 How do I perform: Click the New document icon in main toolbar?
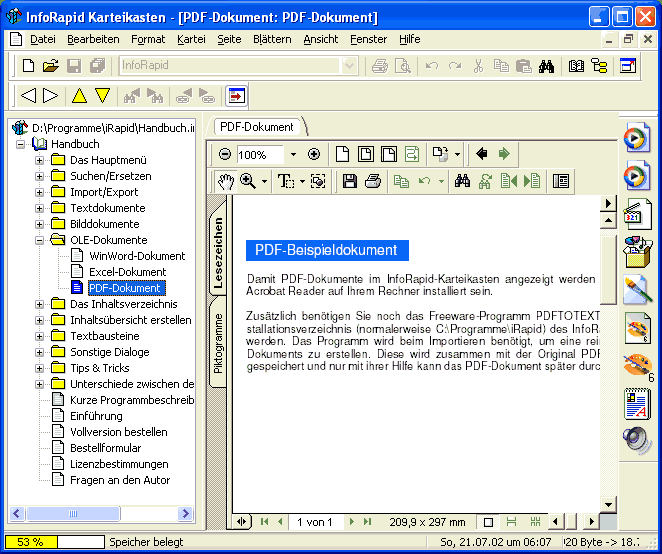coord(28,66)
